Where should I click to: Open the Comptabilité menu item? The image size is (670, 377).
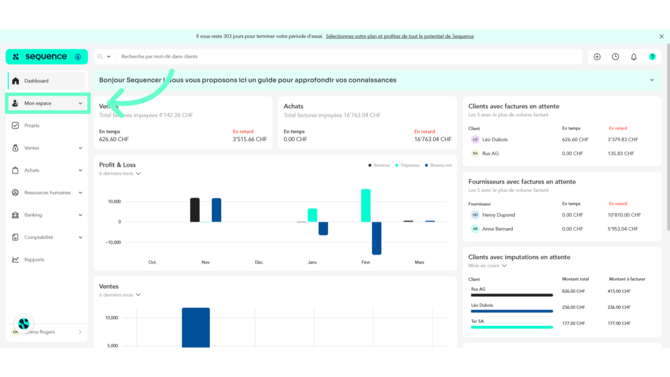[x=47, y=237]
